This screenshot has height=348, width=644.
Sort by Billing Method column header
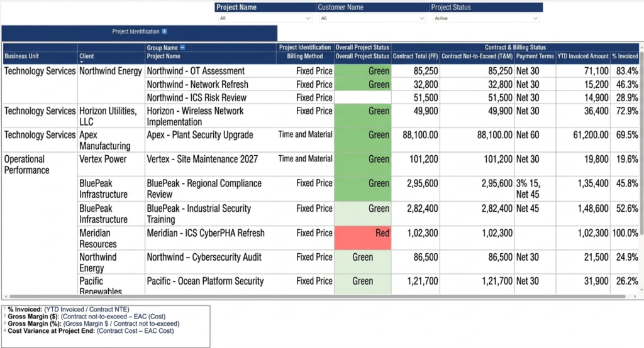click(305, 57)
